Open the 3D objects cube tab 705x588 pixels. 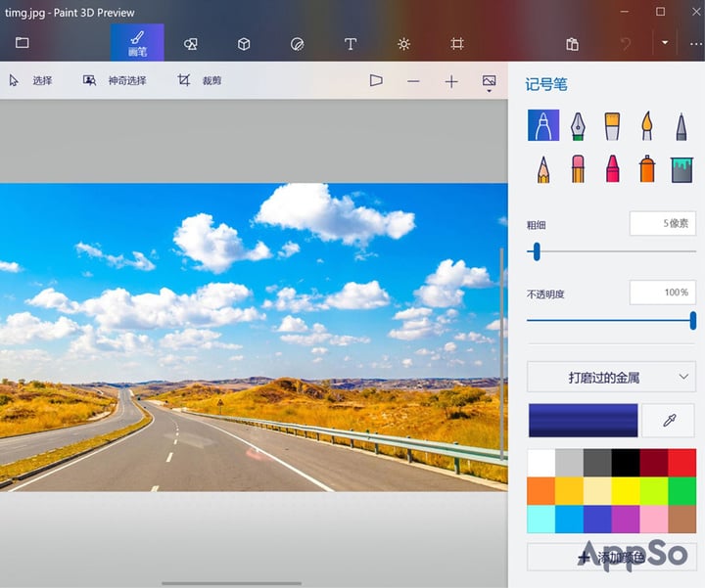[244, 44]
